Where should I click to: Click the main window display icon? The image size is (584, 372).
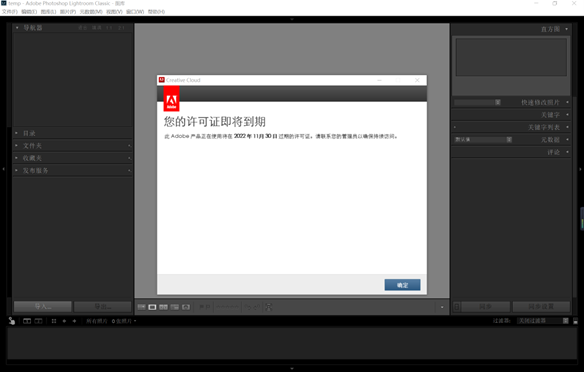click(x=27, y=321)
